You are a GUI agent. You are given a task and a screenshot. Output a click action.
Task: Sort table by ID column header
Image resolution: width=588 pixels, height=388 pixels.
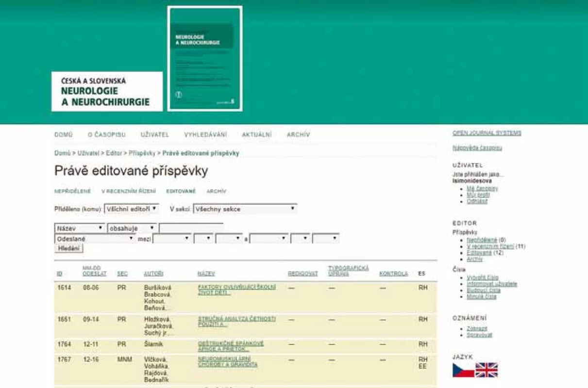[60, 274]
